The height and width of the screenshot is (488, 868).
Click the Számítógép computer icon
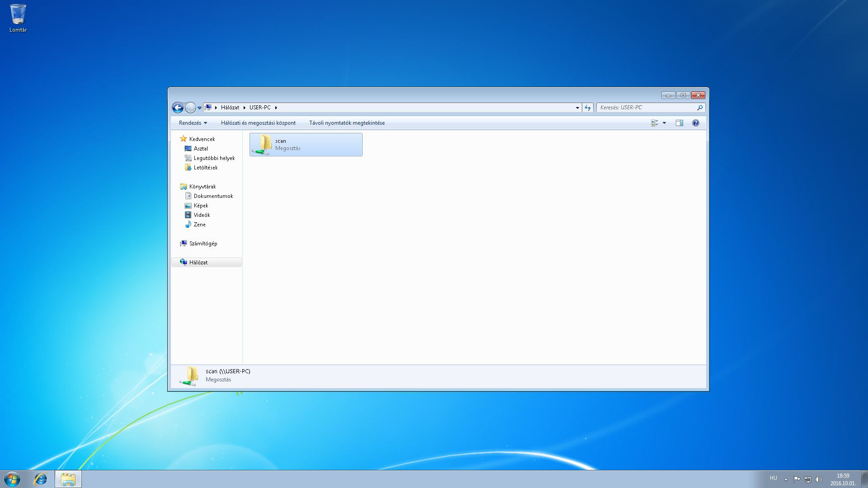[183, 244]
